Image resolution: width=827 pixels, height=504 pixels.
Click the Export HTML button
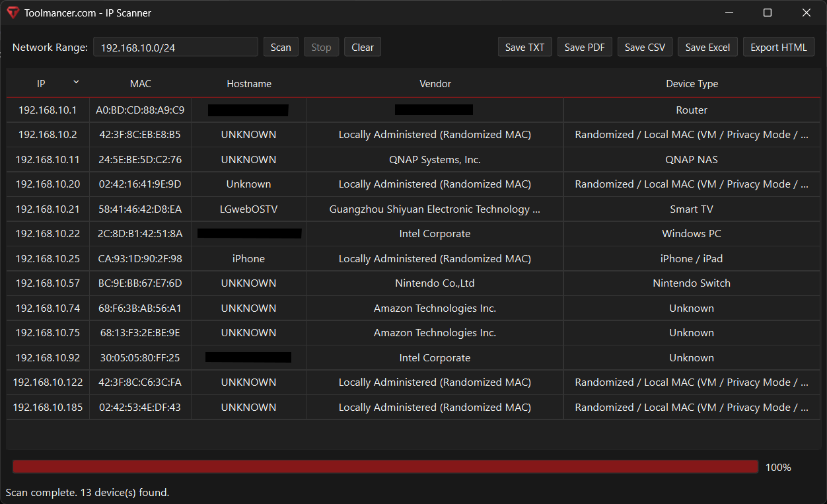[x=779, y=47]
